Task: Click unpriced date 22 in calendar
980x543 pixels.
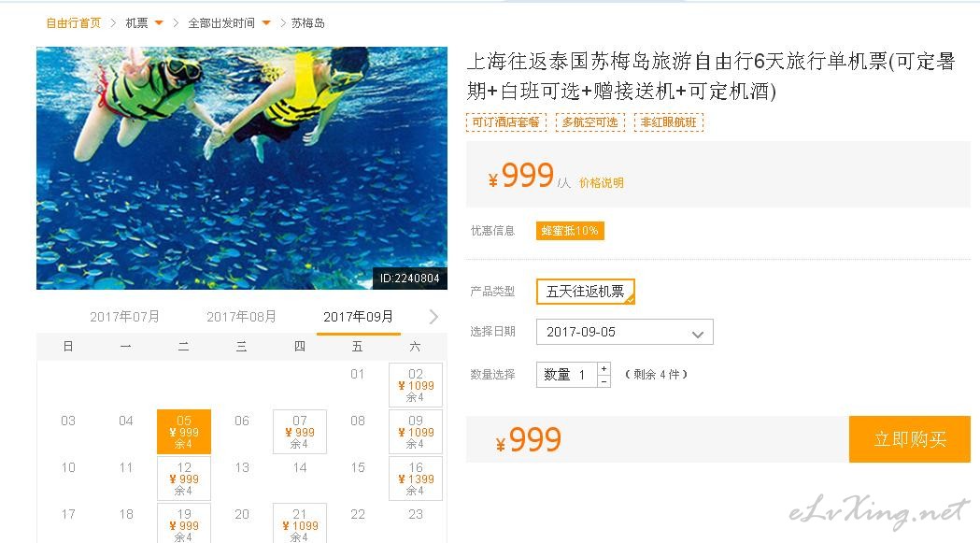Action: tap(358, 514)
